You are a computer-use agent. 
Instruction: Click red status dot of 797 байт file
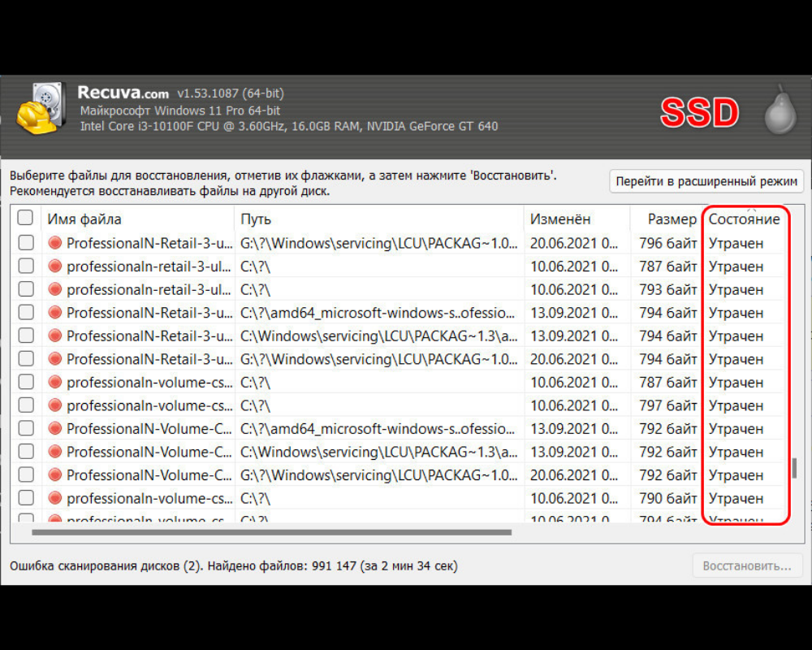click(55, 405)
